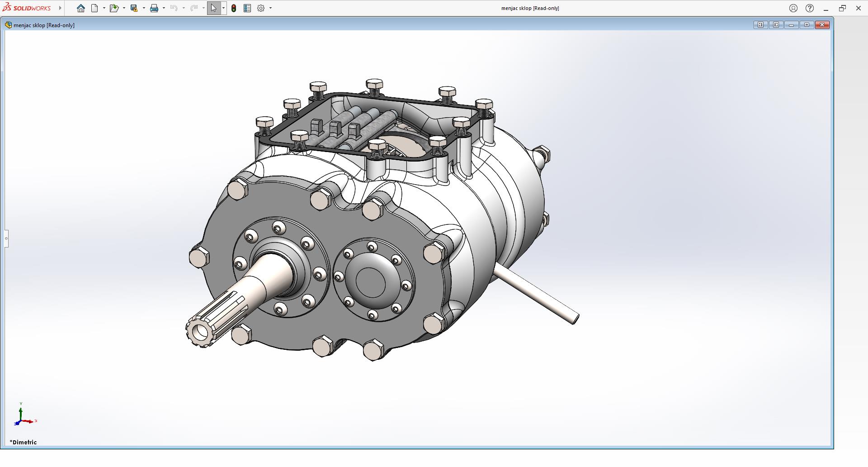Print the current model
Image resolution: width=868 pixels, height=467 pixels.
[154, 8]
